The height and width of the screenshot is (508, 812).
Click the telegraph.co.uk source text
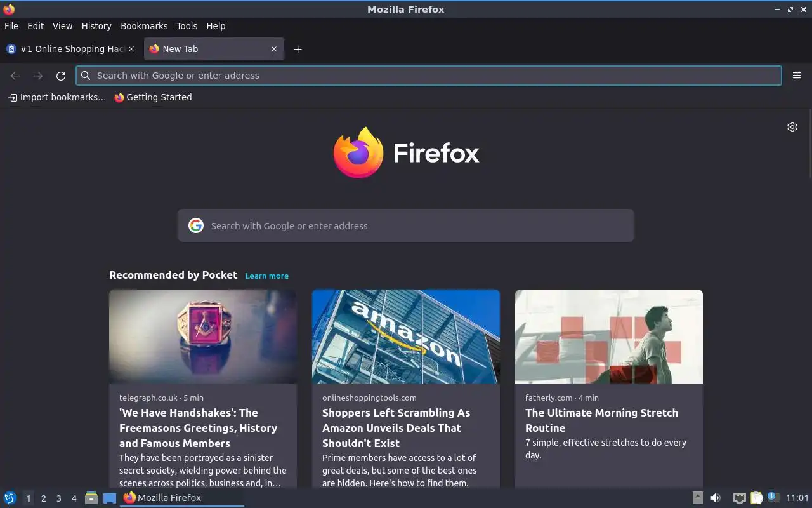(148, 398)
